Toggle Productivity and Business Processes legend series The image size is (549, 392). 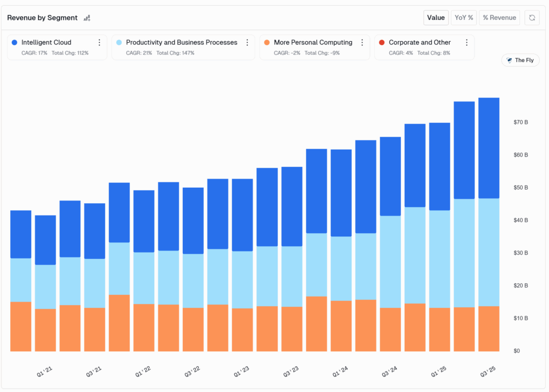click(181, 42)
